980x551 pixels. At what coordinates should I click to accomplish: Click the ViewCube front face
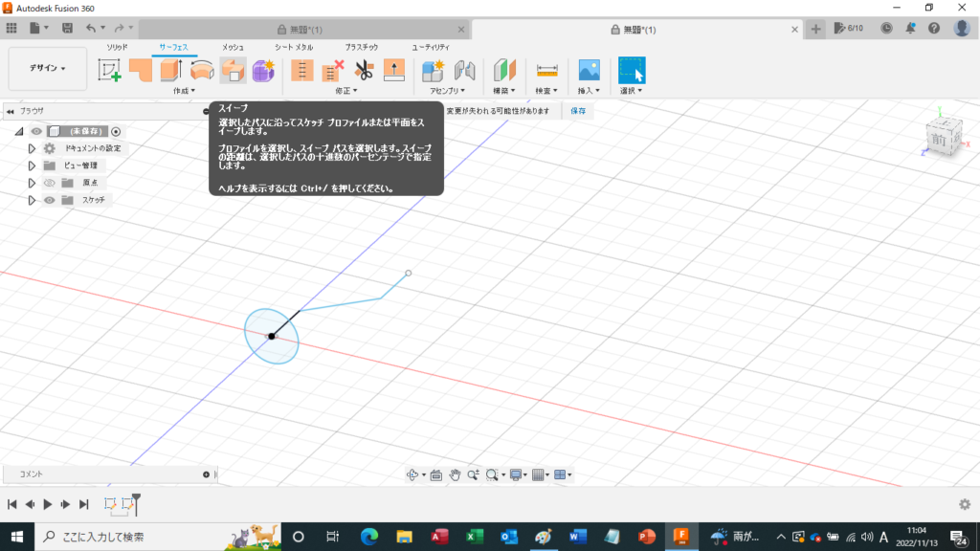[940, 139]
